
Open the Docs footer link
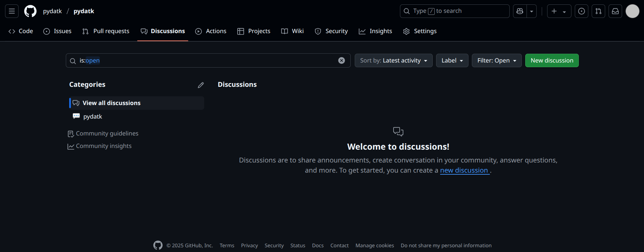tap(318, 246)
